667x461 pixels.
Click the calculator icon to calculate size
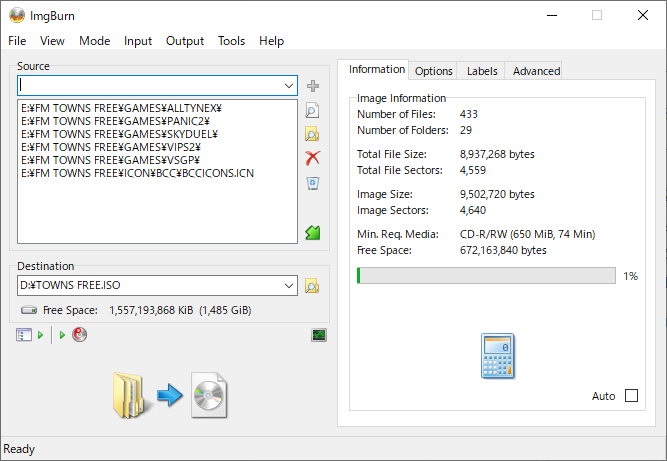[498, 356]
